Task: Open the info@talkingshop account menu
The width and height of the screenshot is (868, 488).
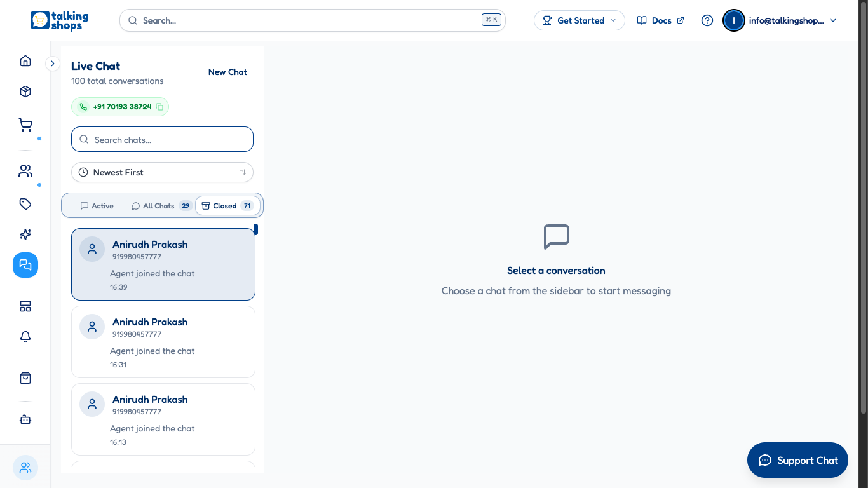Action: (x=780, y=20)
